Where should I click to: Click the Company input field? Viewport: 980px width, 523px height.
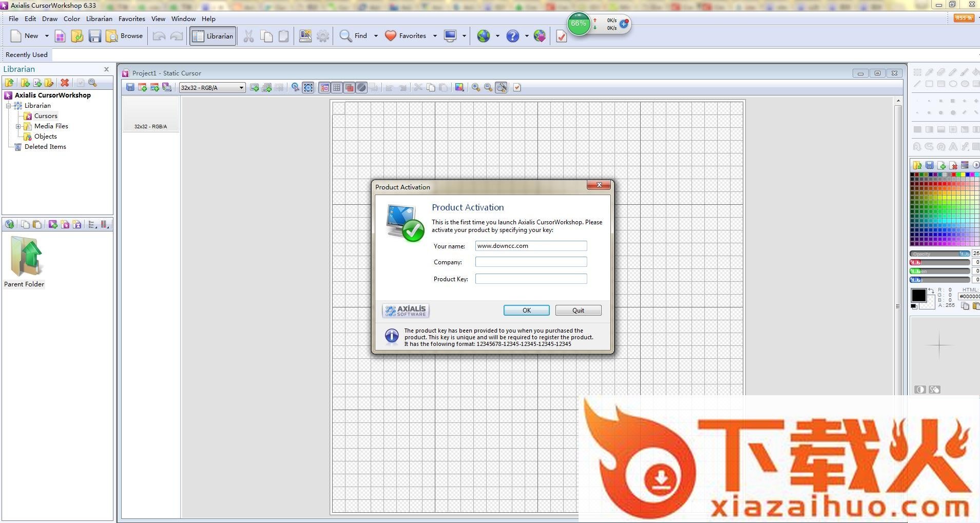click(x=531, y=262)
